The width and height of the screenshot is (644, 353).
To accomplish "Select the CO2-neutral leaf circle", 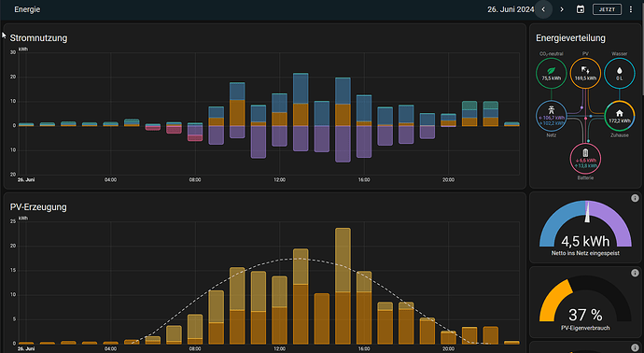I will [x=552, y=74].
